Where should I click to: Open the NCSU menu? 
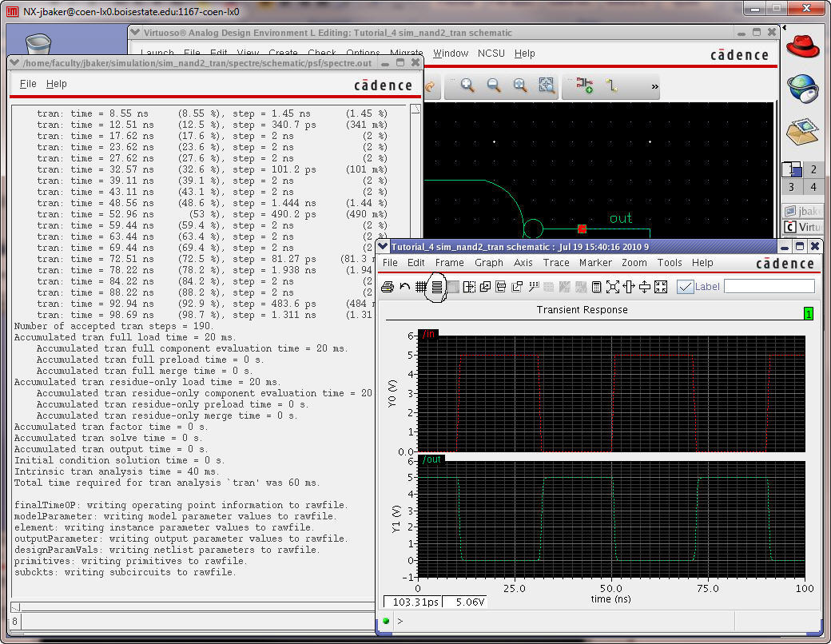coord(491,54)
